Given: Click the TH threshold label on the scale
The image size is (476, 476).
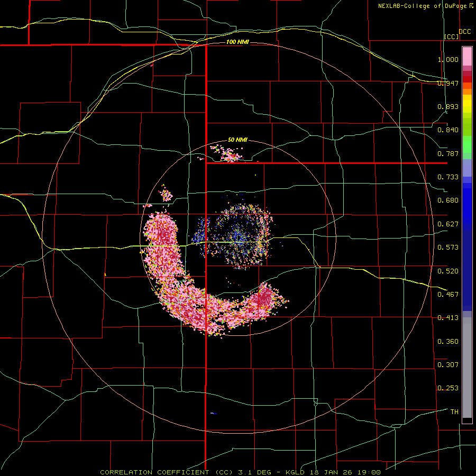Looking at the screenshot, I should click(x=454, y=412).
